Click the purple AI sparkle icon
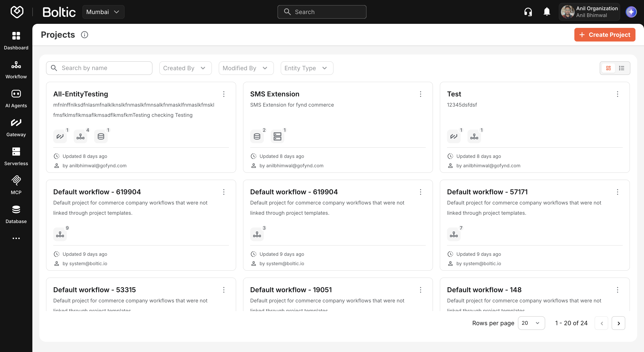The height and width of the screenshot is (352, 644). click(631, 12)
